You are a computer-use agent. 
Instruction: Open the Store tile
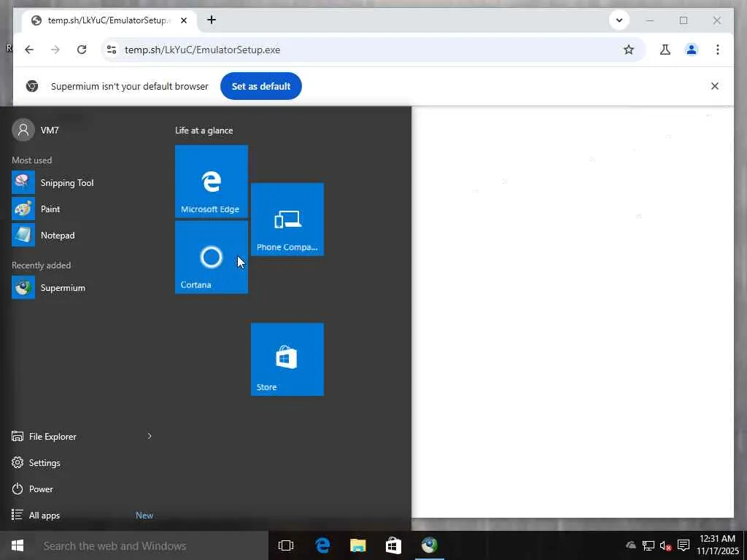pos(287,359)
